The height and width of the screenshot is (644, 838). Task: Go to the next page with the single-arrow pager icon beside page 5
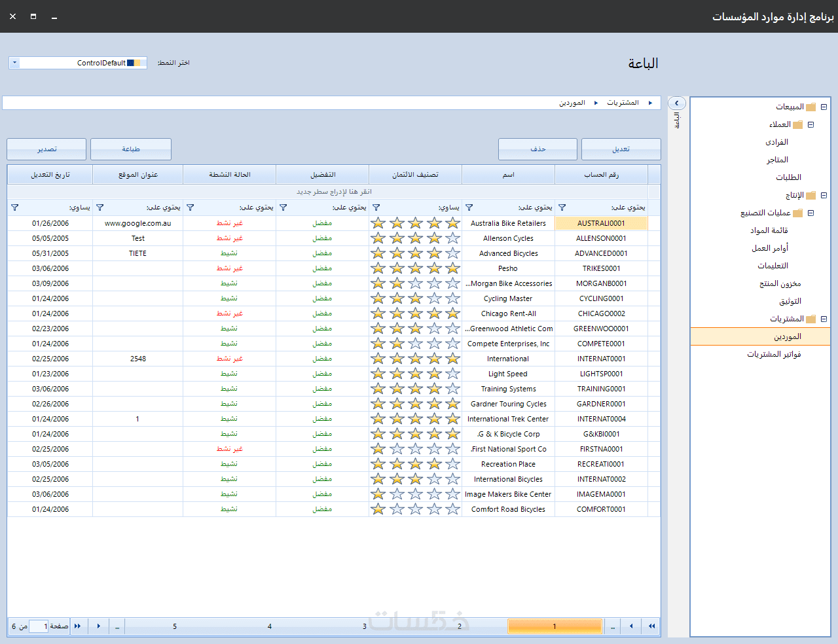click(x=98, y=626)
